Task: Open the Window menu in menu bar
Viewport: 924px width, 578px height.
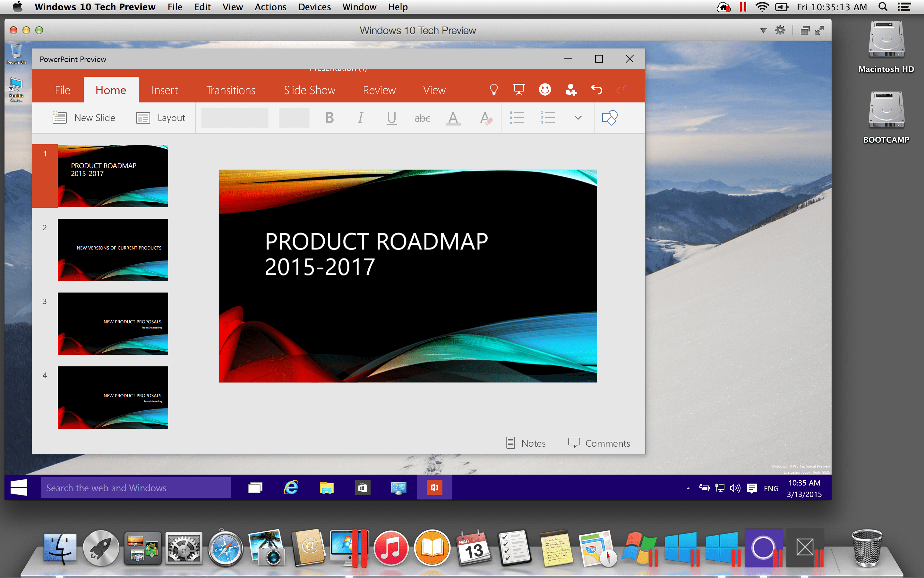Action: [x=359, y=7]
